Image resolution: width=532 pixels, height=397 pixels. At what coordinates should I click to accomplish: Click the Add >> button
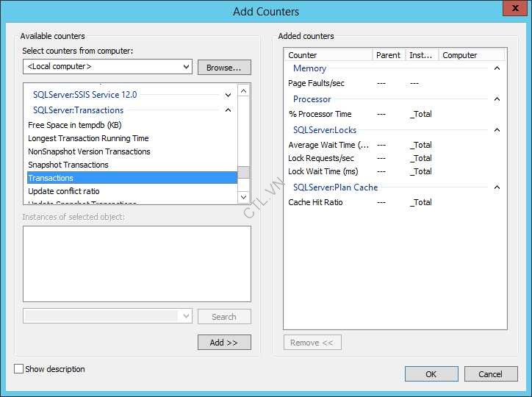224,343
